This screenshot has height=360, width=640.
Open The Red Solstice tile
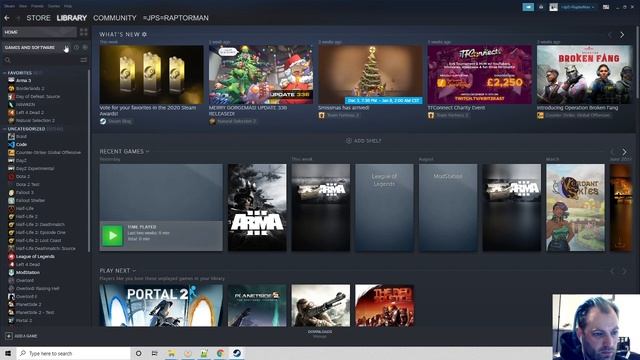[384, 305]
